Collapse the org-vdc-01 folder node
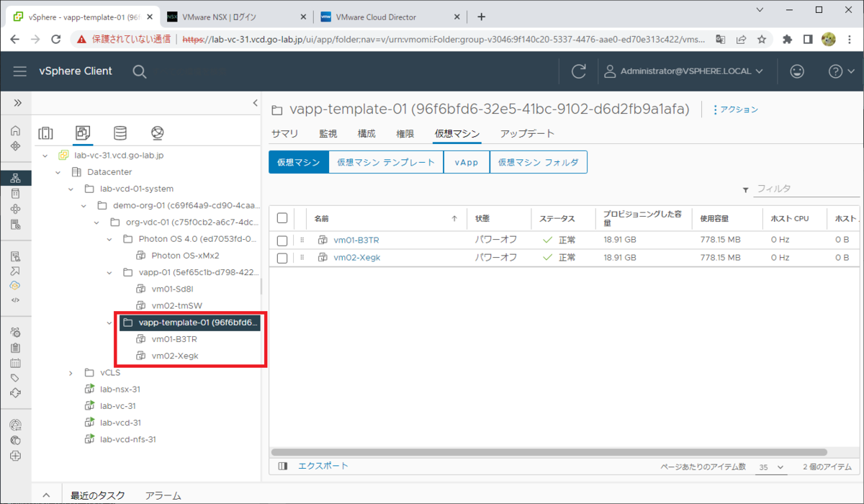 tap(96, 222)
